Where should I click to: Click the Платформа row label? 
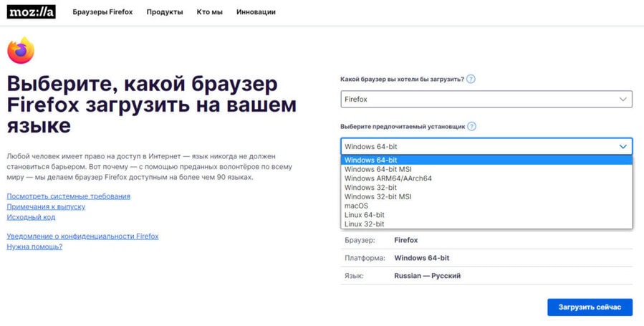point(365,258)
